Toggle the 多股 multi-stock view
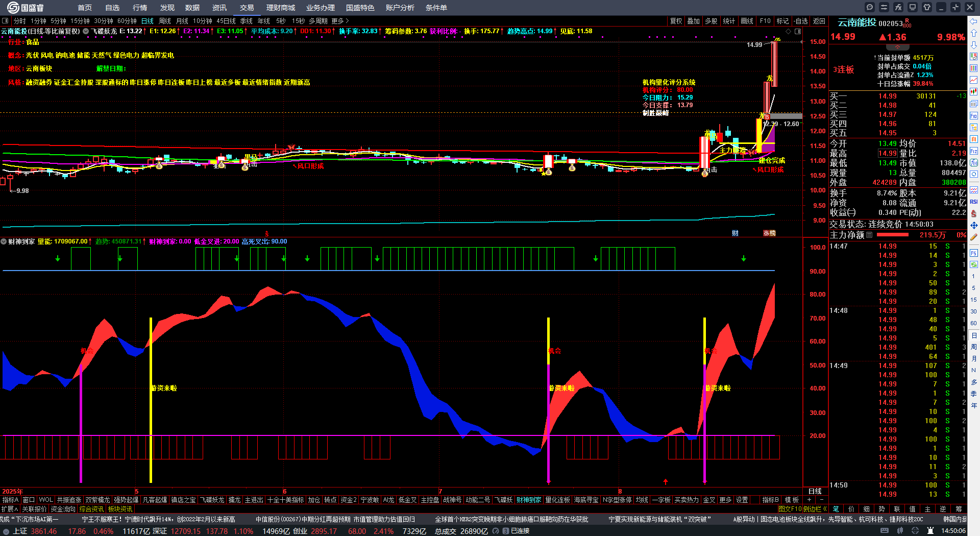 point(711,21)
